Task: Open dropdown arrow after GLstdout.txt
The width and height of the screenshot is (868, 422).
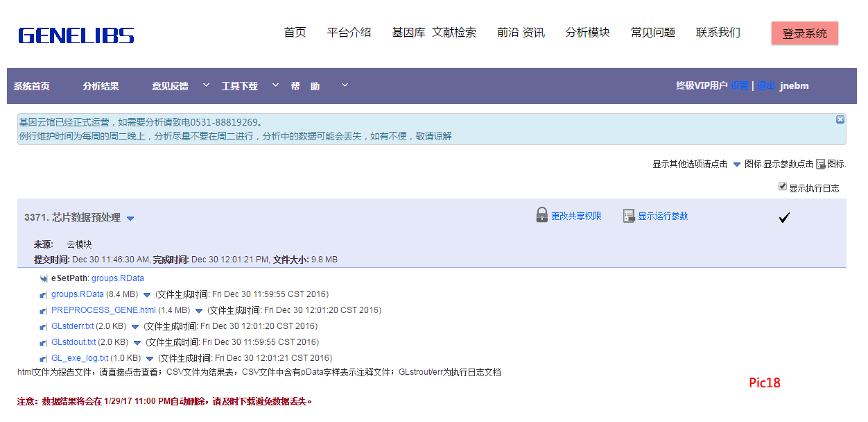Action: [x=137, y=343]
